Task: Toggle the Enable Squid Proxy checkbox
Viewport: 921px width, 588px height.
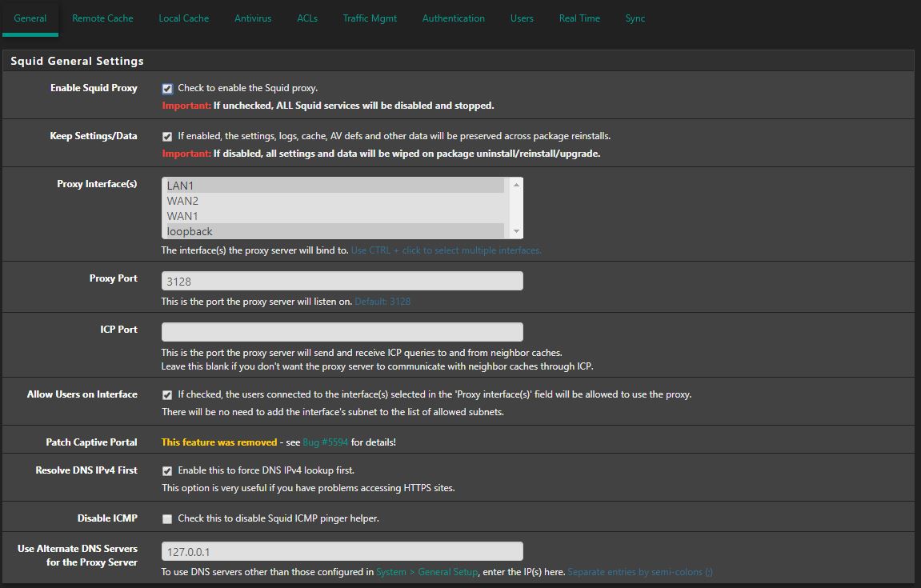Action: tap(167, 89)
